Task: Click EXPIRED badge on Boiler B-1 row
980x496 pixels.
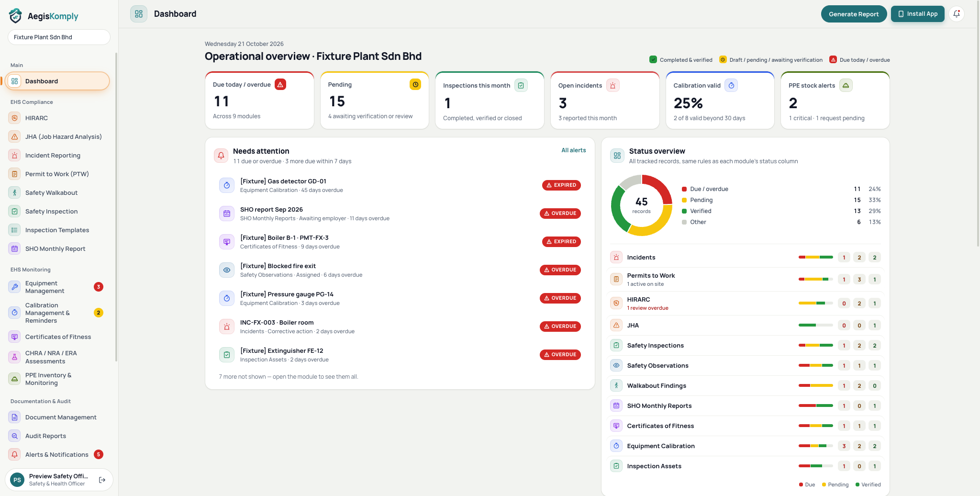Action: point(561,242)
